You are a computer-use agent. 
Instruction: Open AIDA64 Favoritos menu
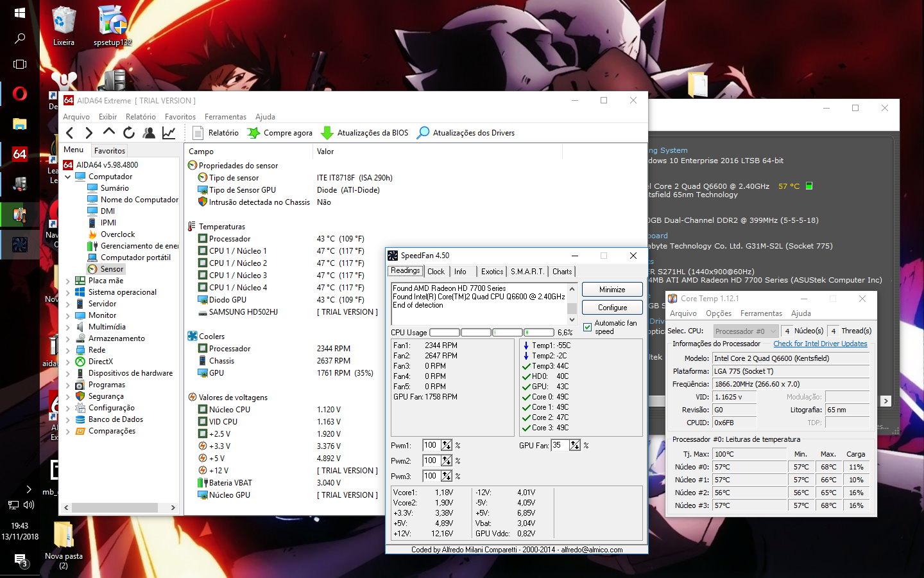pyautogui.click(x=180, y=117)
